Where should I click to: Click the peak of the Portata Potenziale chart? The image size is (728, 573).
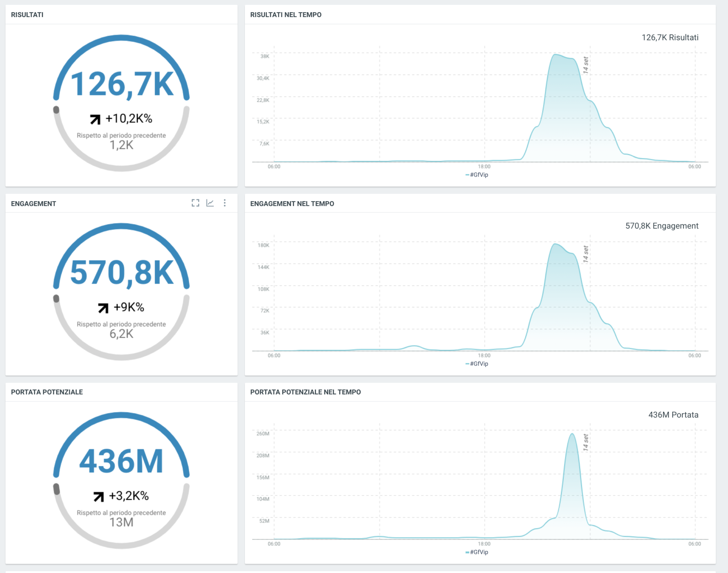tap(572, 434)
